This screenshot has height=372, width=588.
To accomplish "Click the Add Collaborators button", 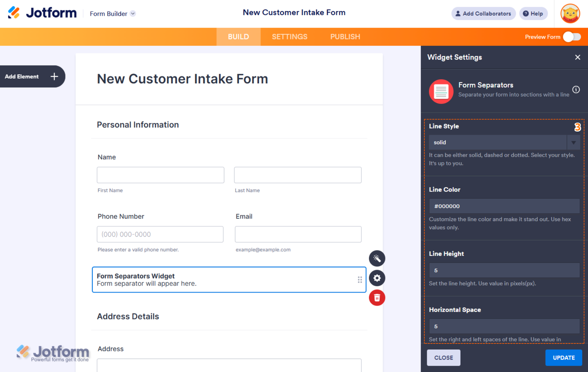I will click(x=483, y=13).
